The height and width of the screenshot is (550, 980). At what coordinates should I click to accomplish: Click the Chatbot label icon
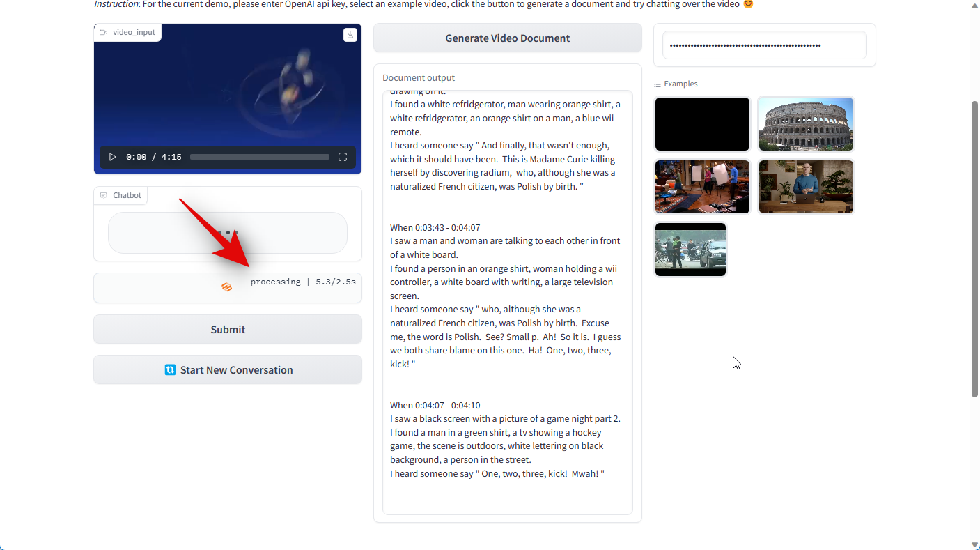tap(103, 195)
